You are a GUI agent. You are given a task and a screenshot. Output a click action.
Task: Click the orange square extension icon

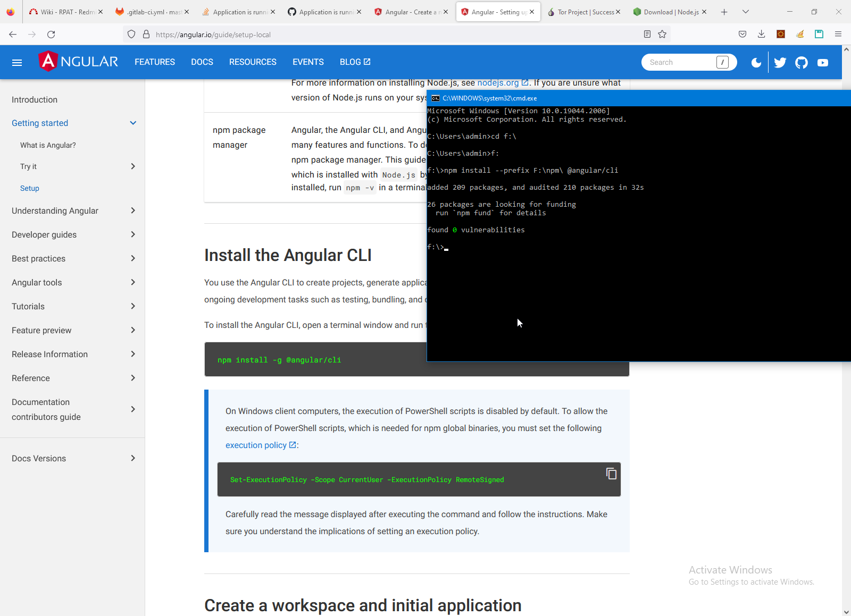781,35
